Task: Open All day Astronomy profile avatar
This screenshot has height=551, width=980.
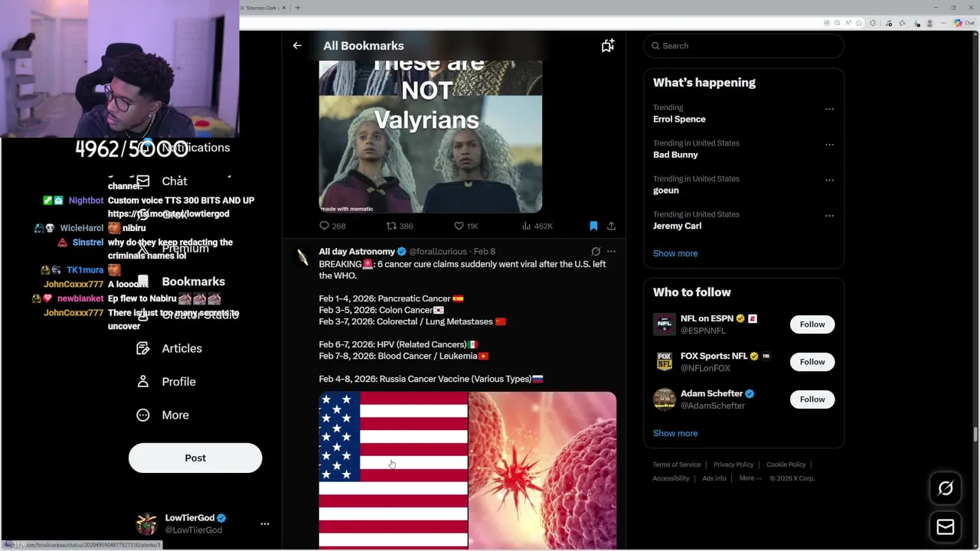Action: (302, 258)
